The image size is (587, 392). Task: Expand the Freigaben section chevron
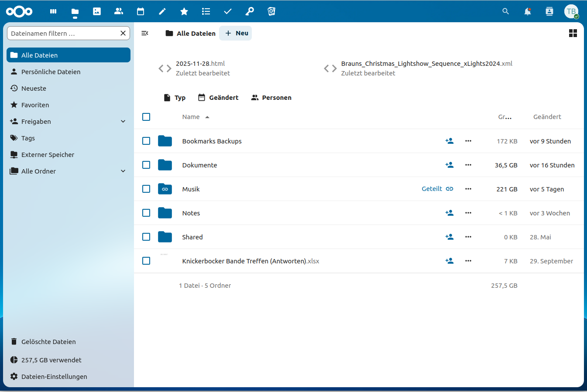(x=123, y=122)
